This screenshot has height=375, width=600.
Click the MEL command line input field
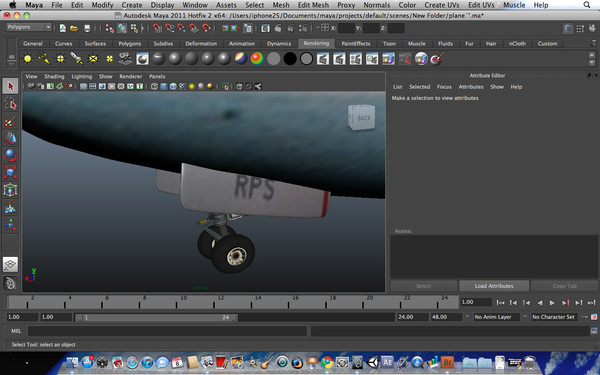pyautogui.click(x=167, y=331)
